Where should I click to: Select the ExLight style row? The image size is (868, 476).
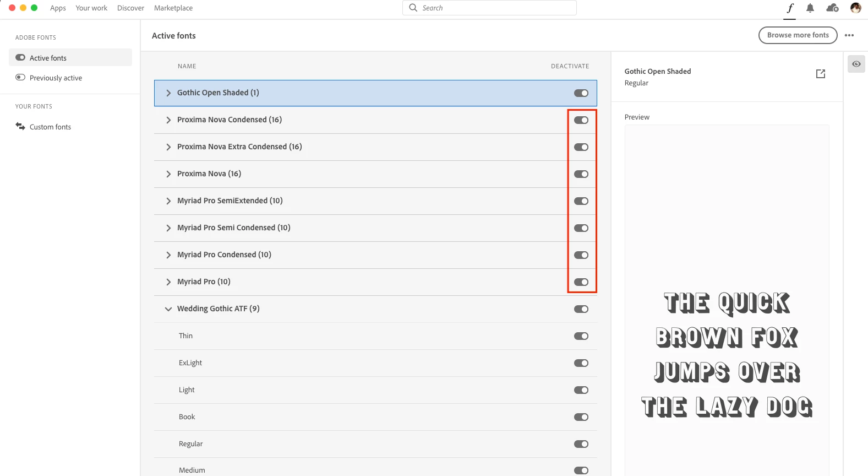[375, 363]
